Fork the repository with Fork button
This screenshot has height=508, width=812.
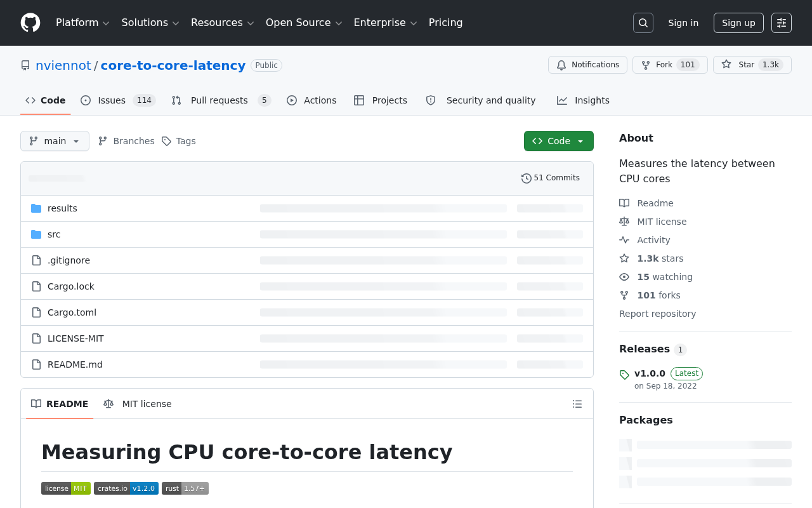[x=670, y=65]
